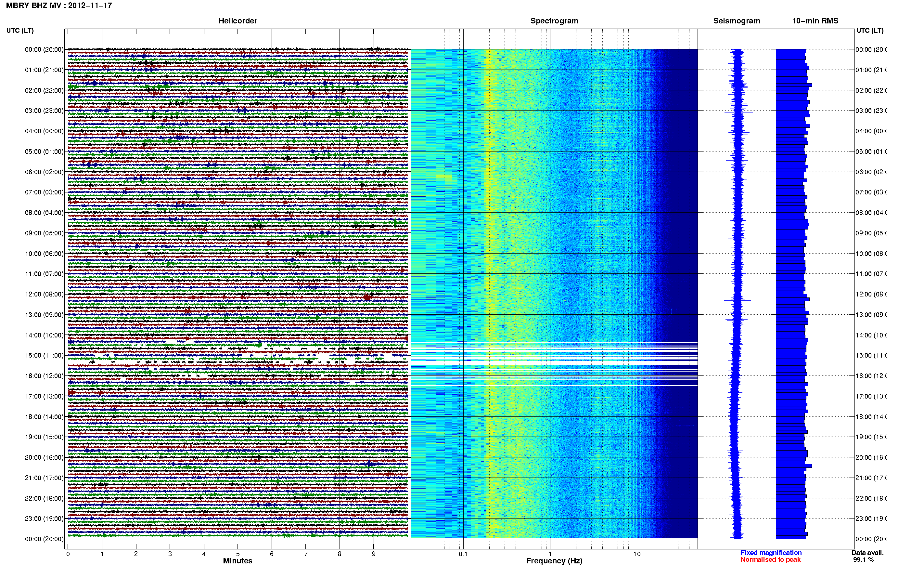The width and height of the screenshot is (924, 578).
Task: Select the 'Helicorder' panel heading
Action: pyautogui.click(x=237, y=21)
